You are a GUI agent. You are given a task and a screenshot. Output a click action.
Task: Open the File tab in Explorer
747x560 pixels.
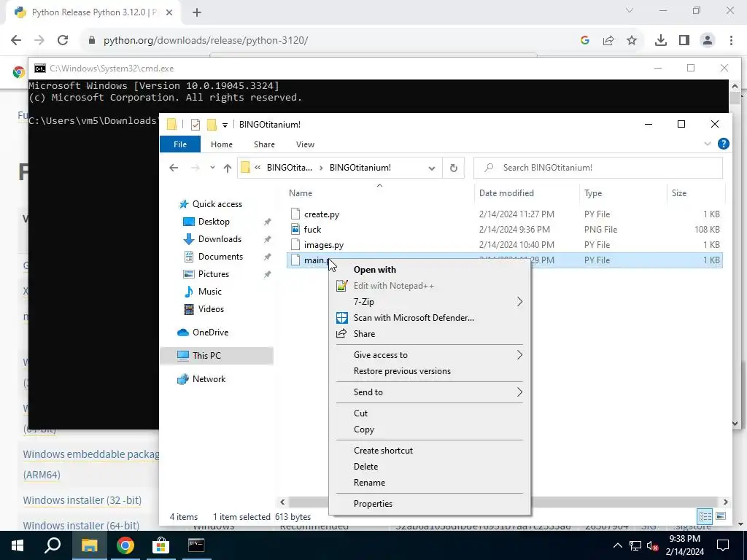(180, 144)
